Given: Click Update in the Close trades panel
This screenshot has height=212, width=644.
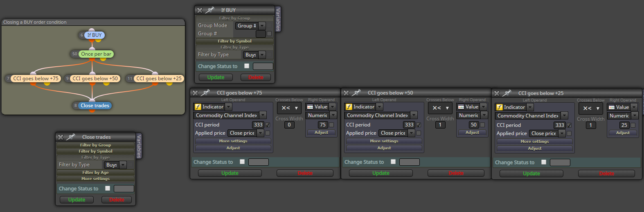Looking at the screenshot, I should click(x=77, y=200).
